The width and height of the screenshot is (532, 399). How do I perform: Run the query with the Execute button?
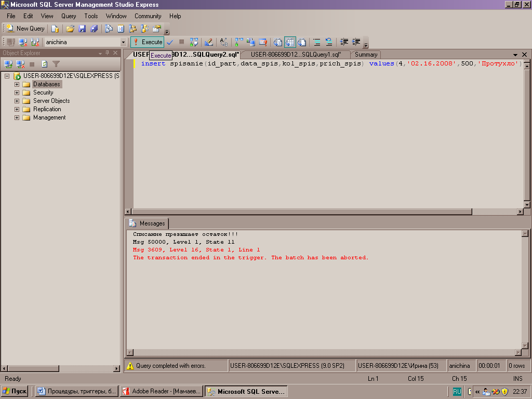tap(147, 42)
